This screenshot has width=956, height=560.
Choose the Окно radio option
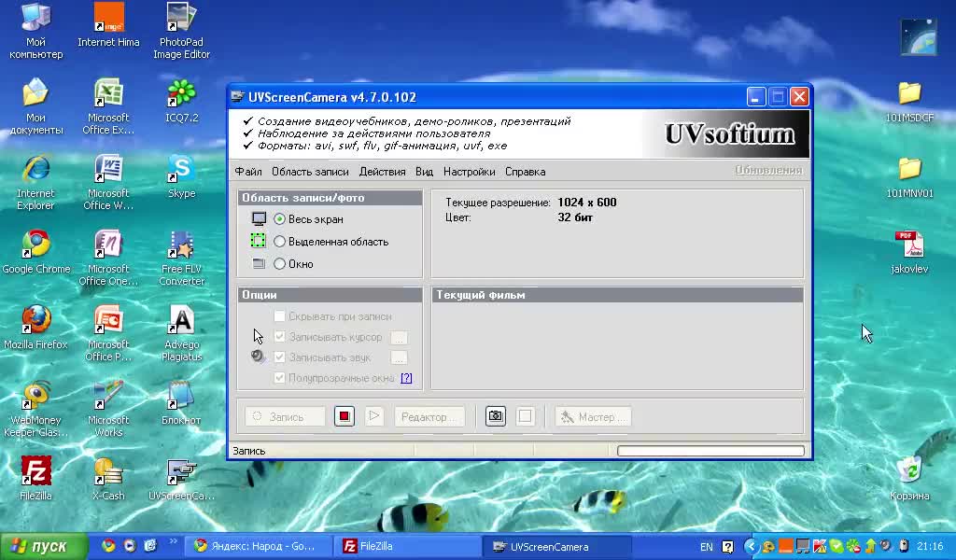[280, 264]
